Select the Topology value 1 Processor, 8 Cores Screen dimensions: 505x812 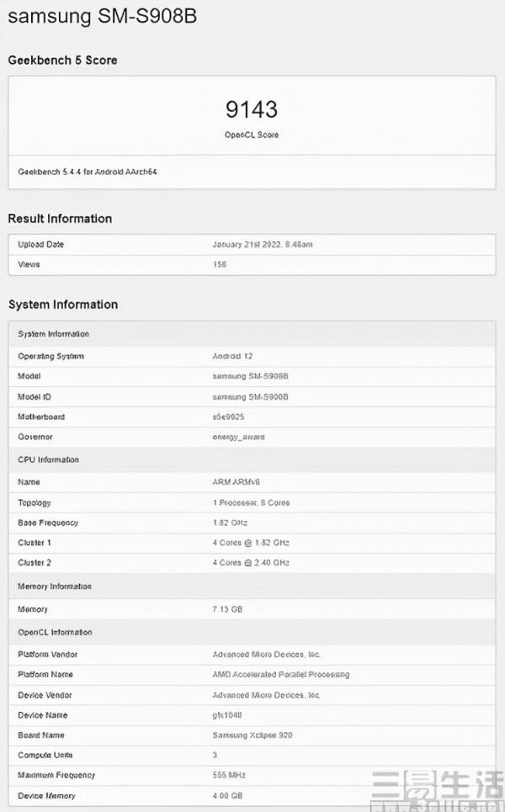[253, 502]
